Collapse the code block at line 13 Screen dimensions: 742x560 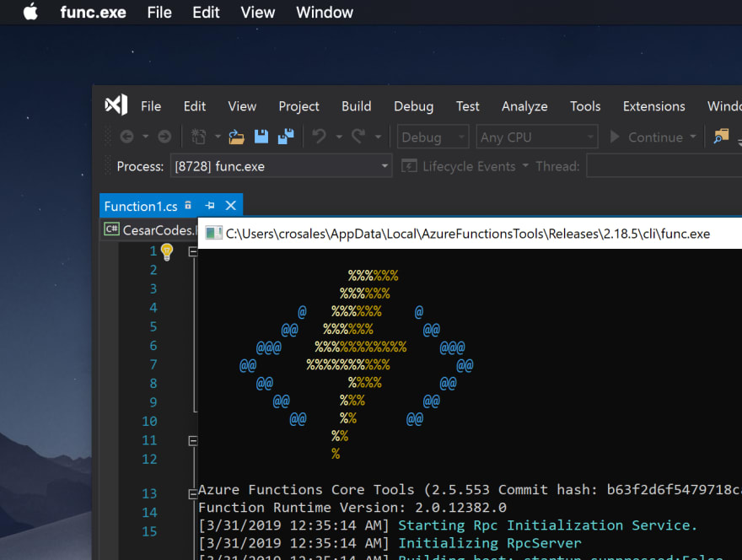click(x=192, y=495)
